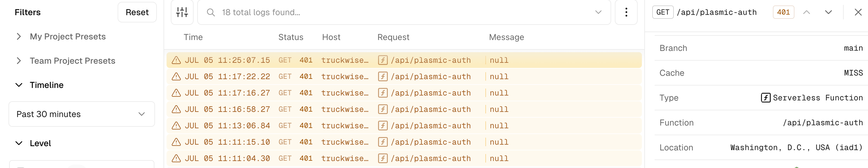
Task: Click warning icon on 11:11:04.30 log
Action: (x=176, y=159)
